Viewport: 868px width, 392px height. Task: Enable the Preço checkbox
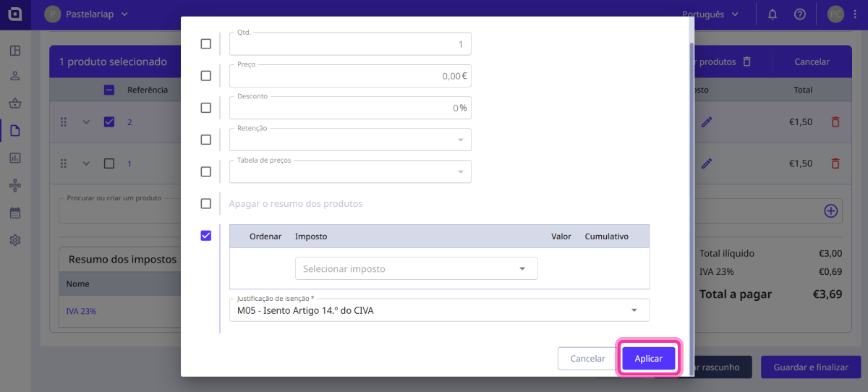pyautogui.click(x=206, y=76)
